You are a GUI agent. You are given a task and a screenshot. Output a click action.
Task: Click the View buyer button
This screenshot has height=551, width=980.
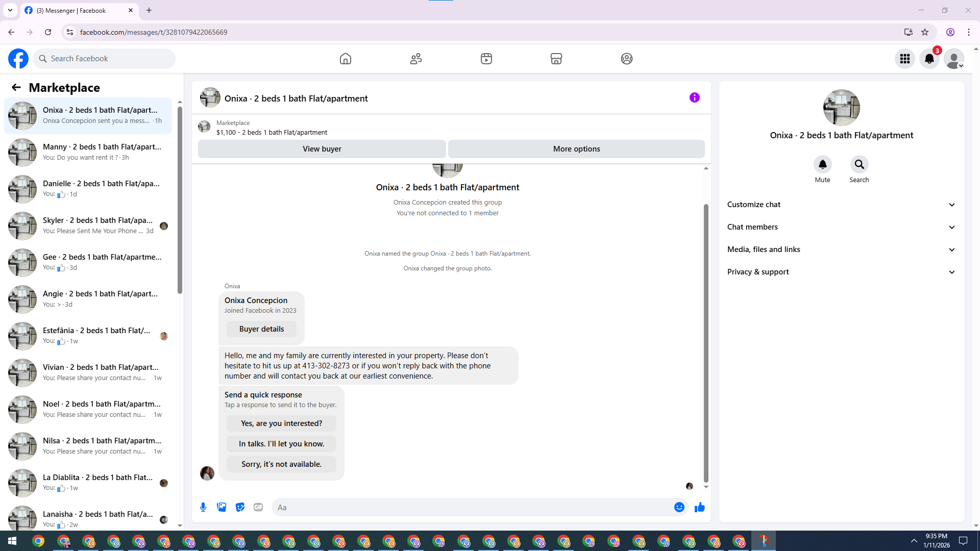coord(322,149)
